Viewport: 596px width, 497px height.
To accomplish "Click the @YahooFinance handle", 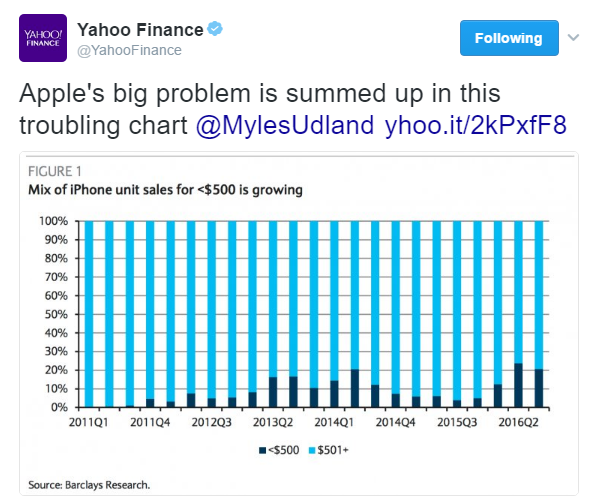I will [x=129, y=50].
